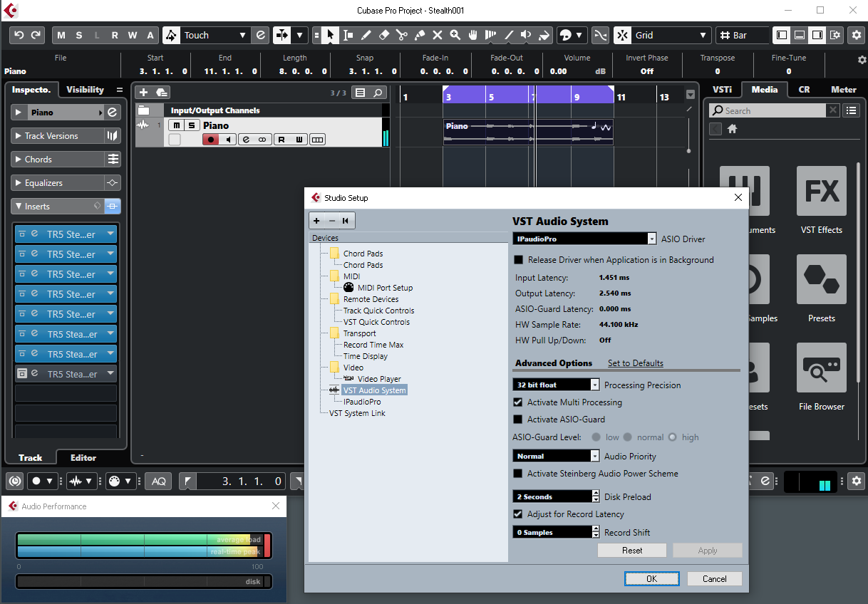Solo the Piano track with the S button
Viewport: 868px width, 604px height.
coord(191,125)
